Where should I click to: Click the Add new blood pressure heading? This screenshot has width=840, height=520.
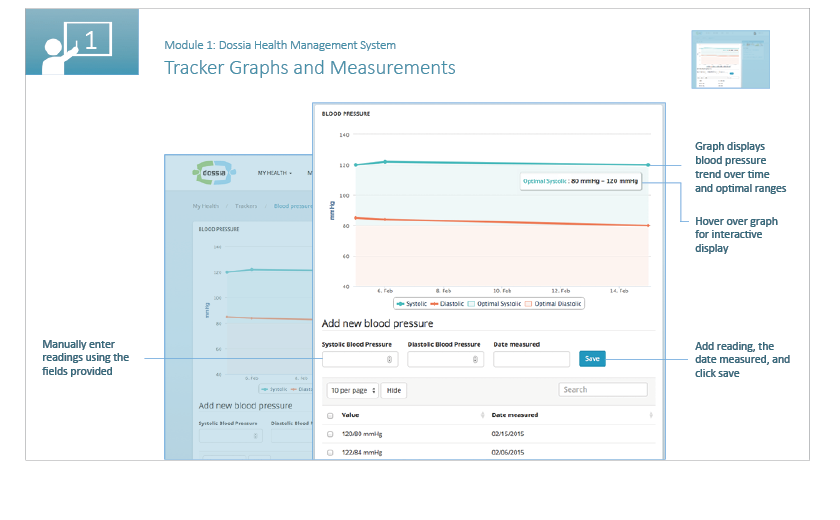[377, 323]
